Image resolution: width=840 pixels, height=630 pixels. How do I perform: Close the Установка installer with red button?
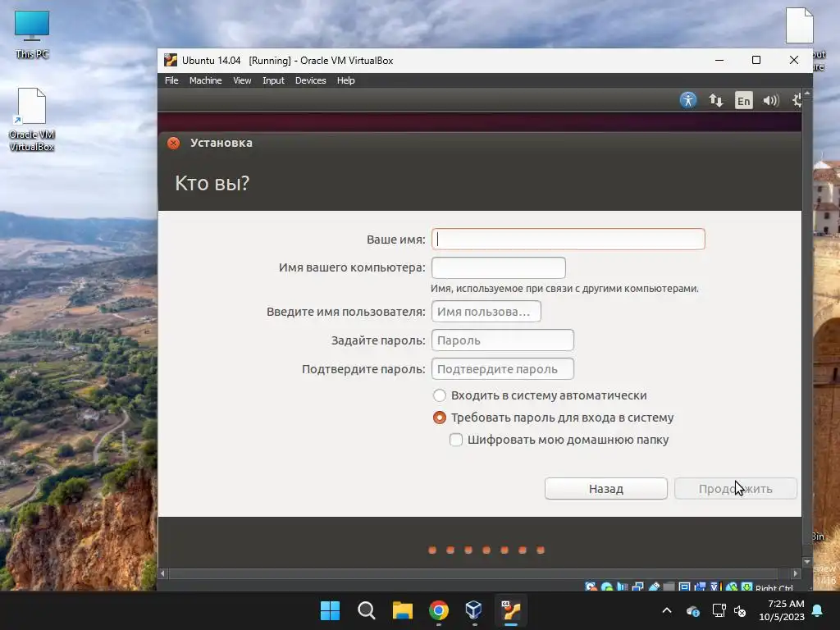click(x=174, y=143)
